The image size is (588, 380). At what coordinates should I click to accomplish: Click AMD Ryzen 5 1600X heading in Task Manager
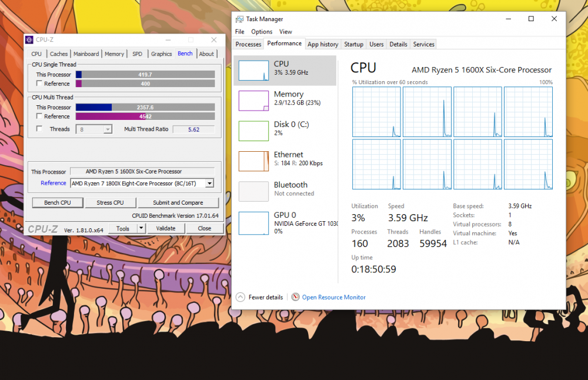click(x=482, y=70)
